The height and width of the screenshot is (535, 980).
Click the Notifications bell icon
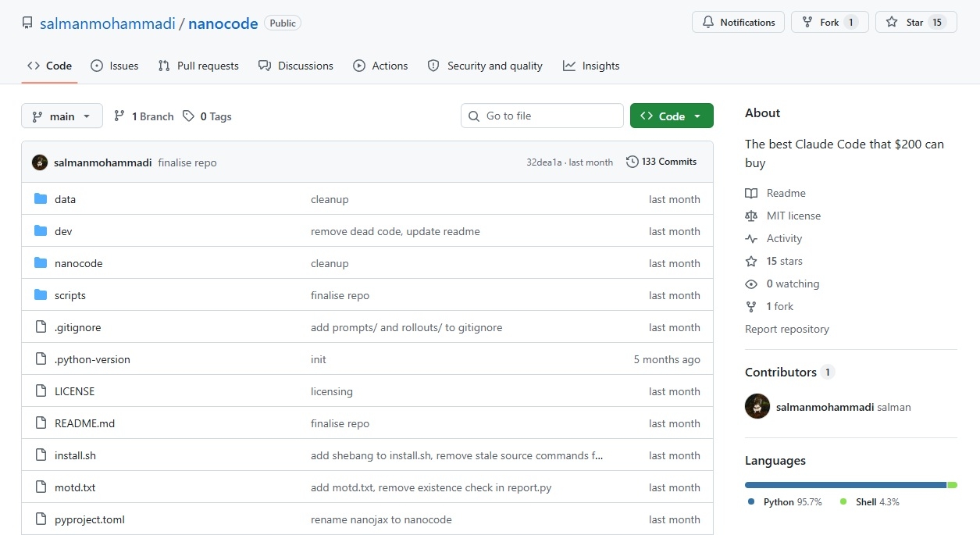(x=708, y=23)
